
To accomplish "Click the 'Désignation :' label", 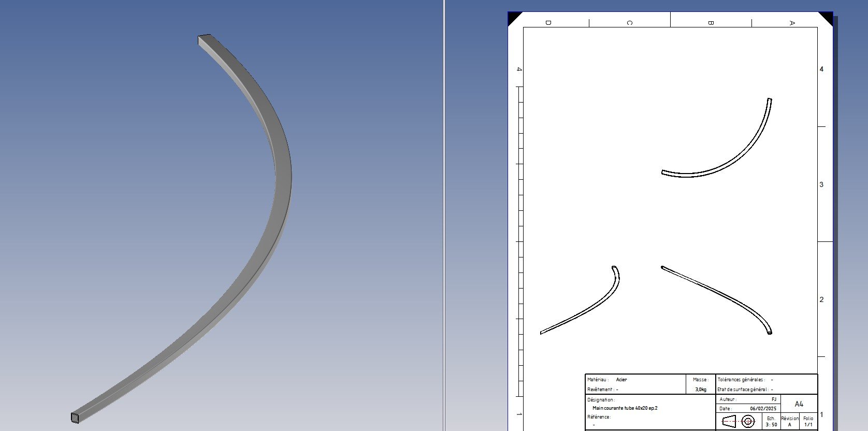I will click(x=601, y=400).
